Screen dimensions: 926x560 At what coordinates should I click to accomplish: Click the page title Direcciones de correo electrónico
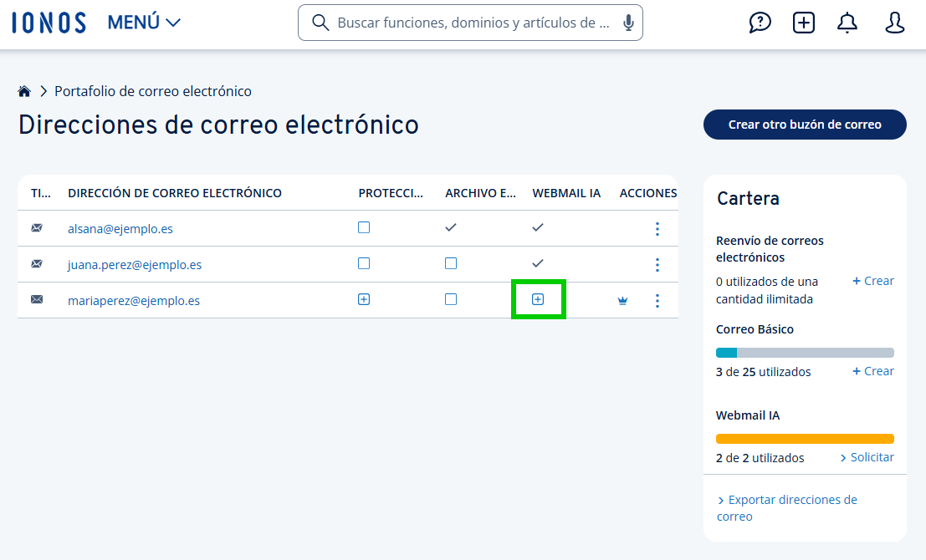[x=218, y=125]
